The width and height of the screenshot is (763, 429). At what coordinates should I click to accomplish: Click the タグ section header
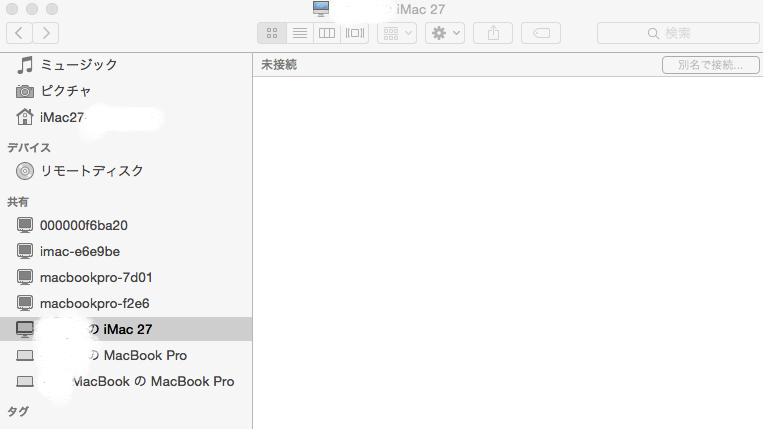18,411
